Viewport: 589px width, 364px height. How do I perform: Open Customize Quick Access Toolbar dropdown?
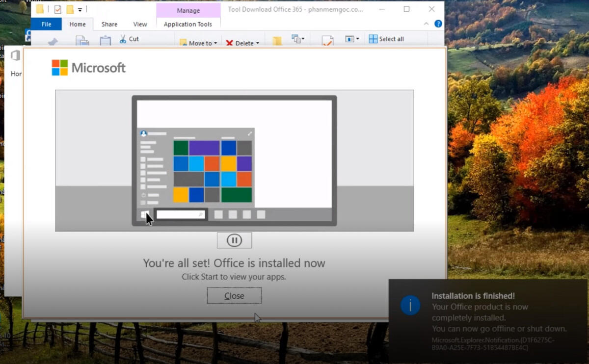click(x=80, y=9)
